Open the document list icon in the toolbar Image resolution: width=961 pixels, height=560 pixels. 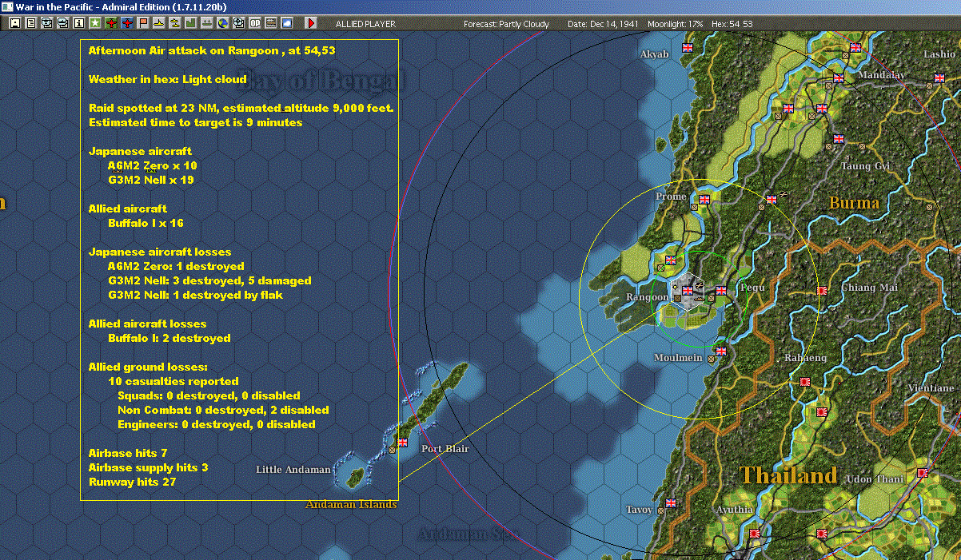pyautogui.click(x=31, y=23)
